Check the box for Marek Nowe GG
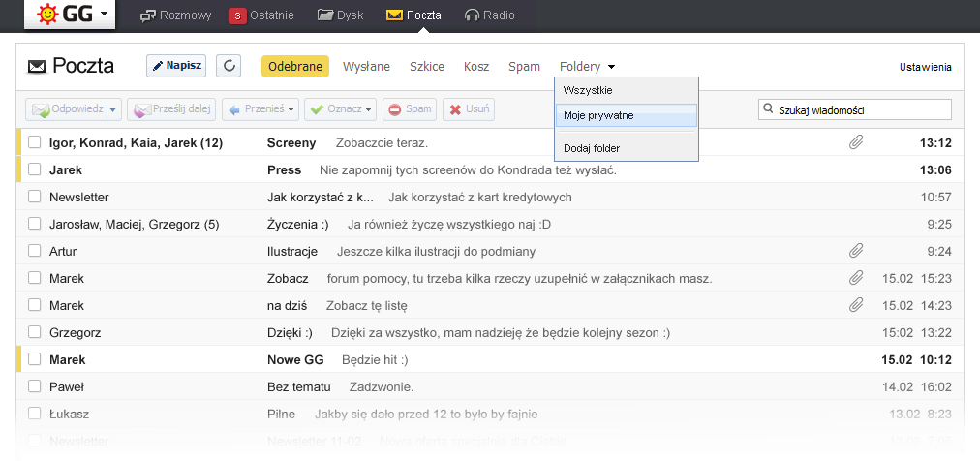Image resolution: width=980 pixels, height=461 pixels. pos(34,359)
